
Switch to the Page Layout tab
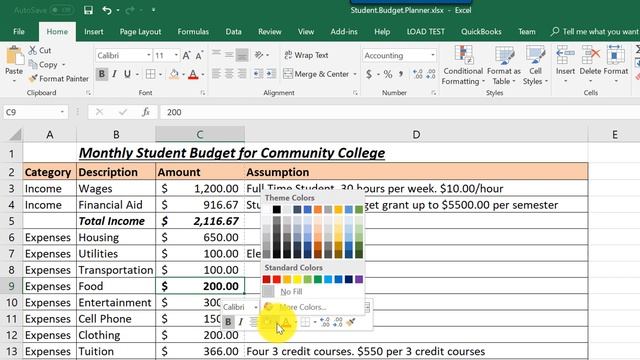[140, 31]
